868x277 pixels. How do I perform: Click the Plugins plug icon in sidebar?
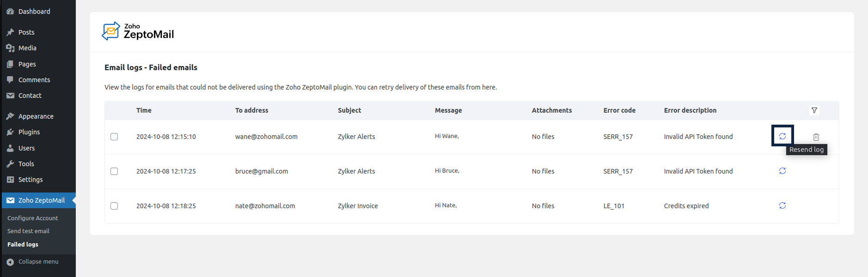10,132
